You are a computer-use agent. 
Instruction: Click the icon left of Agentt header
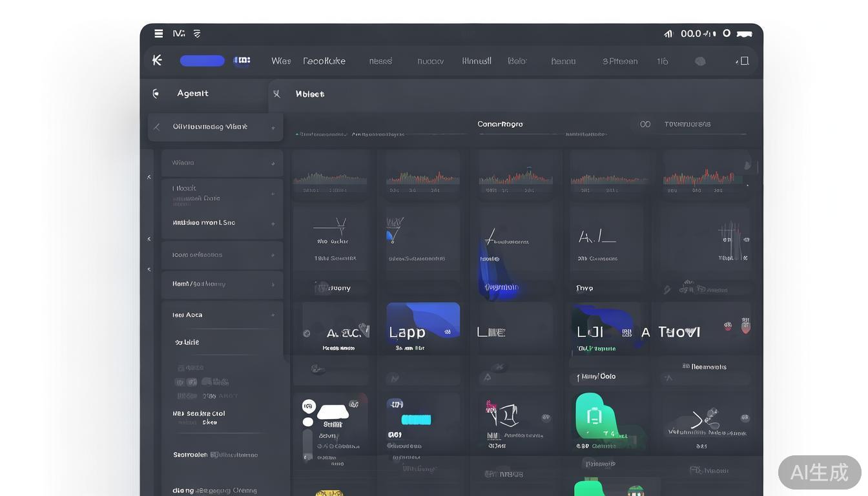[x=156, y=94]
